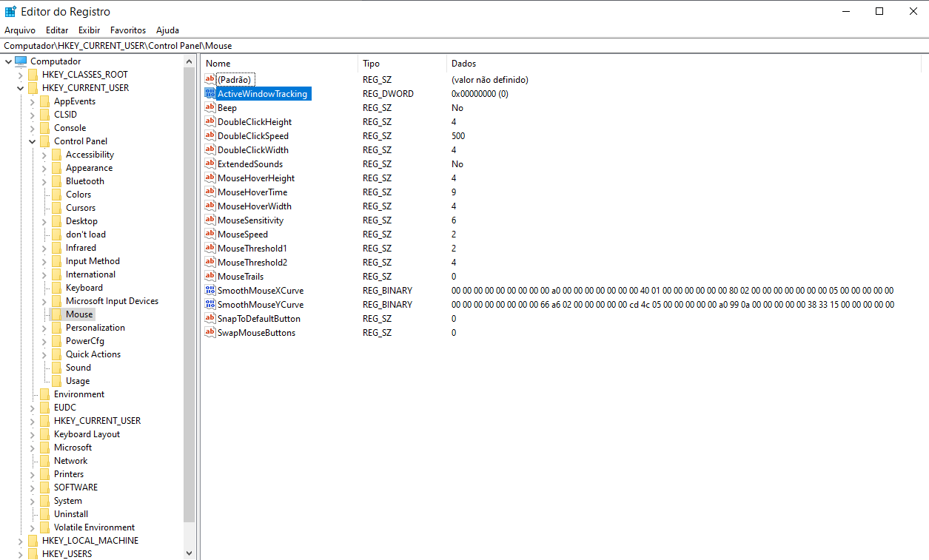Open the Ajuda menu
The image size is (929, 560).
click(x=167, y=30)
